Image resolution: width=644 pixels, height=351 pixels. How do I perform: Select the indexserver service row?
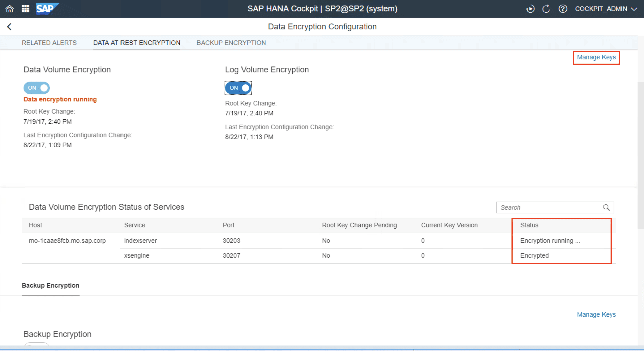point(140,241)
